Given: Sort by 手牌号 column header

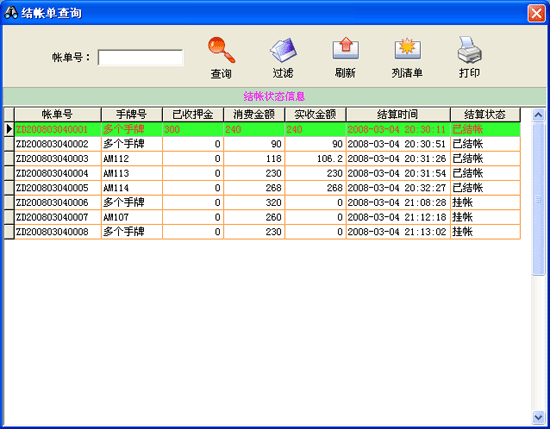Looking at the screenshot, I should [x=132, y=114].
